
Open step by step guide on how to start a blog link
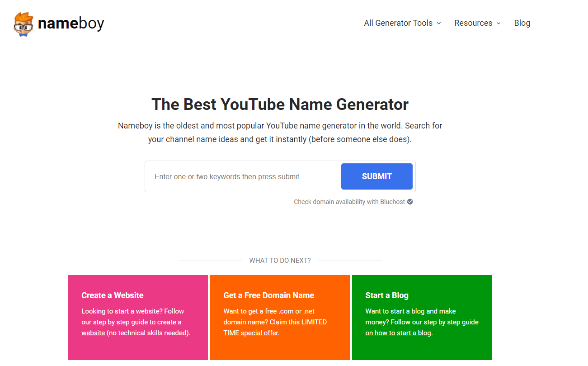[x=422, y=328]
